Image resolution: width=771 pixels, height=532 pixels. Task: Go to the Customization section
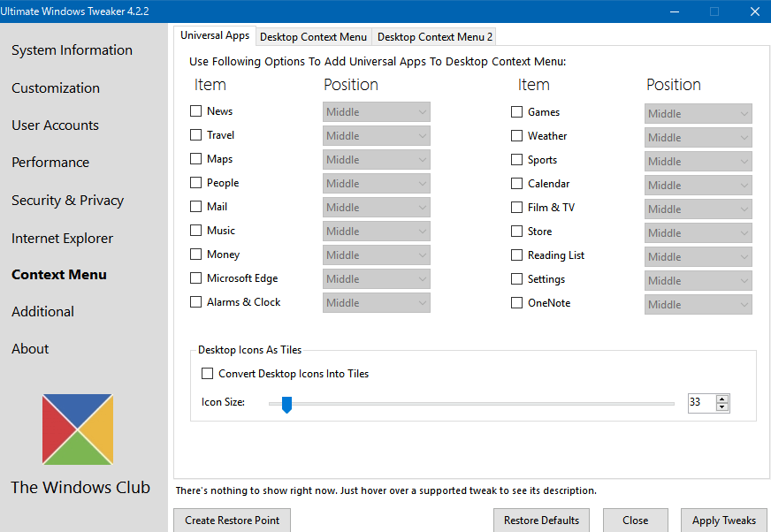(56, 88)
